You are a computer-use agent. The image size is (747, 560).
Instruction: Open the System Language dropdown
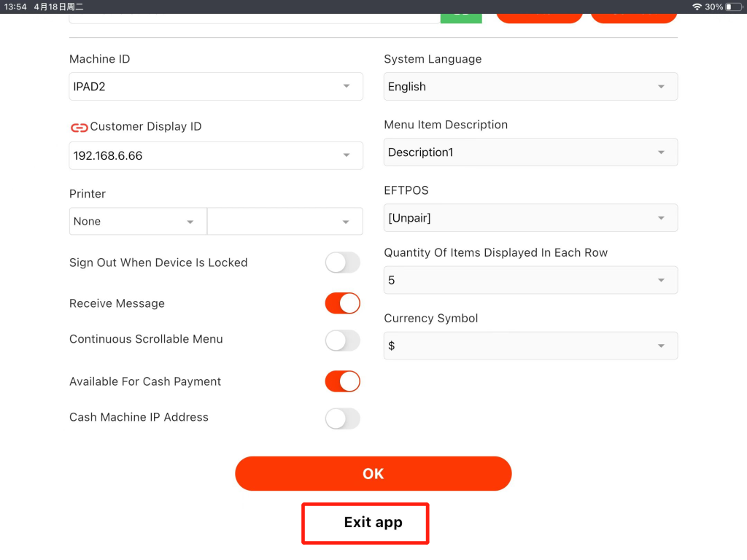pos(530,87)
